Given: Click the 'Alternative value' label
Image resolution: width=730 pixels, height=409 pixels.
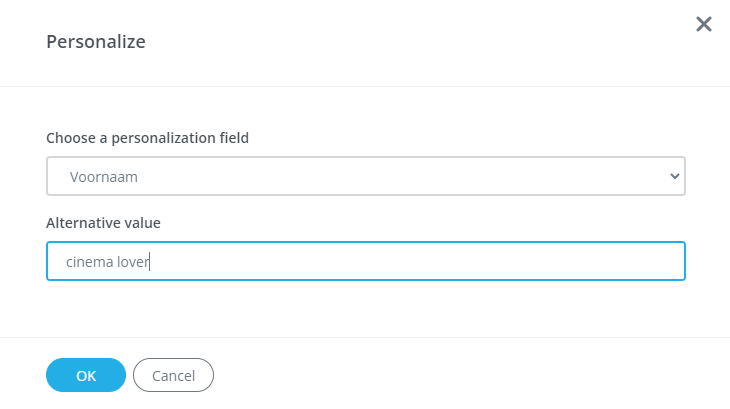Looking at the screenshot, I should tap(103, 223).
